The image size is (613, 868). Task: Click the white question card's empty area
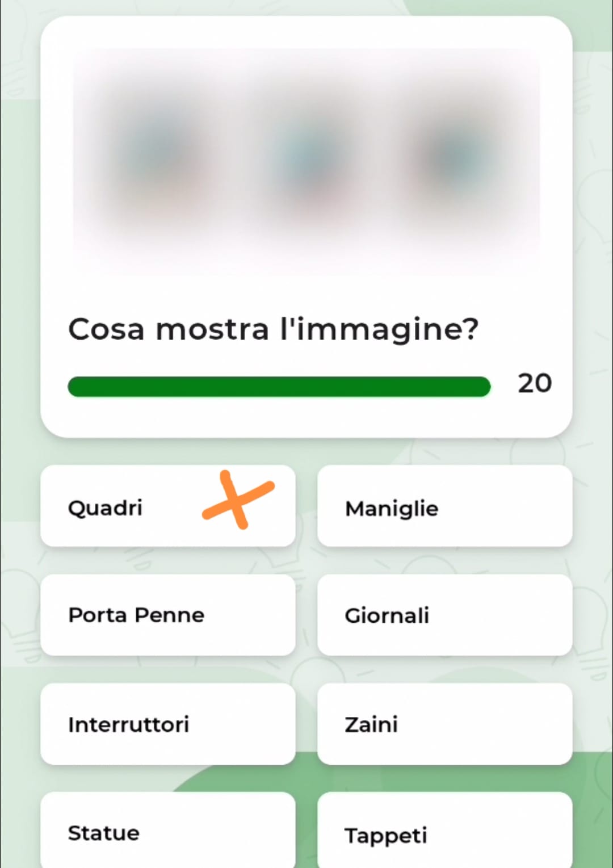tap(306, 417)
